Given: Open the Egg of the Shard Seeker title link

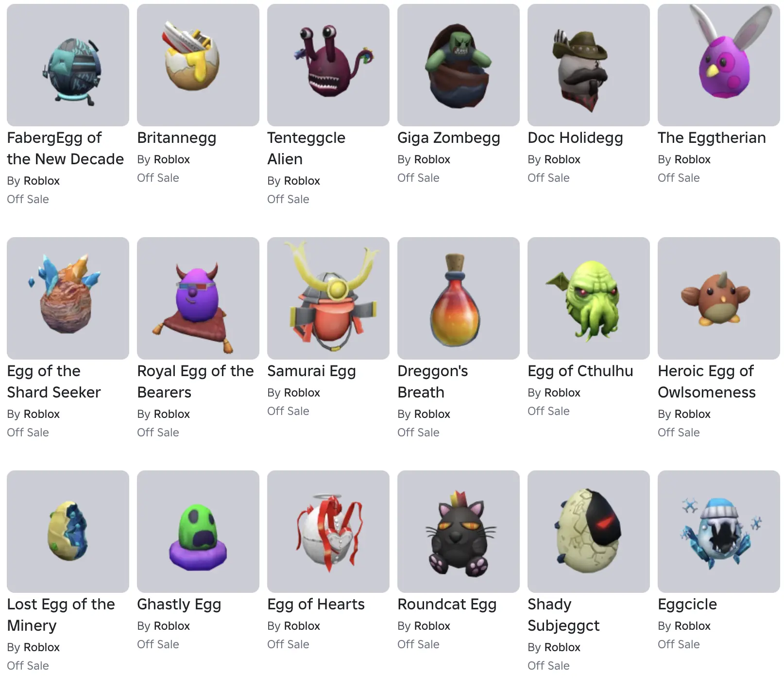Looking at the screenshot, I should [x=54, y=381].
